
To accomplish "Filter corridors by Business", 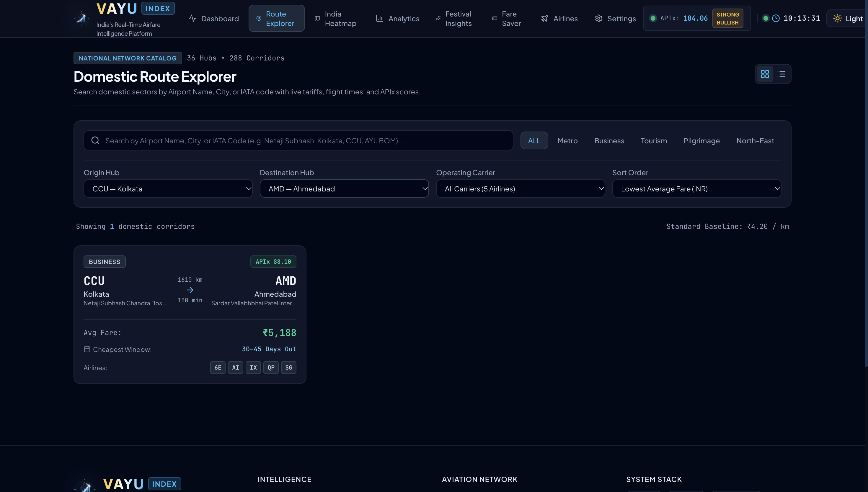I will [x=609, y=141].
